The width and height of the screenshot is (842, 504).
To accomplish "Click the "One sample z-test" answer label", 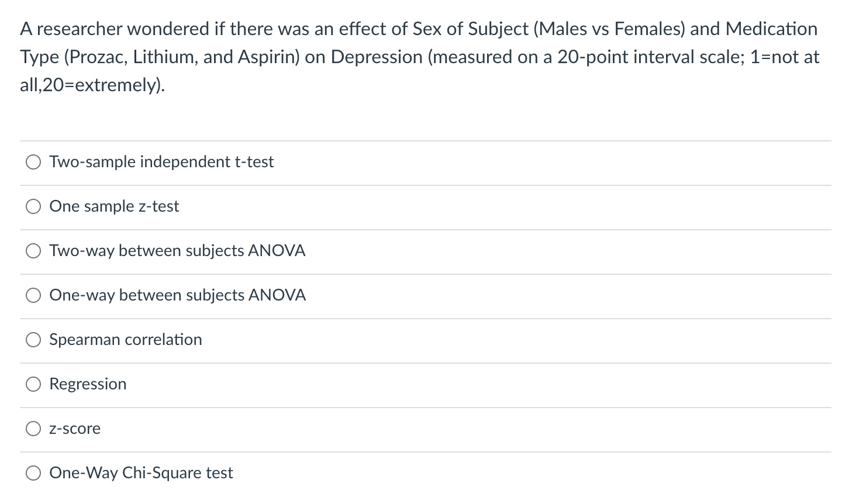I will pyautogui.click(x=114, y=206).
